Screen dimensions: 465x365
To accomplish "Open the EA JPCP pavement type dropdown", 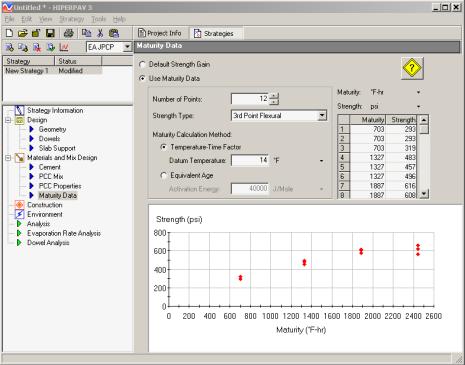I will pos(127,47).
